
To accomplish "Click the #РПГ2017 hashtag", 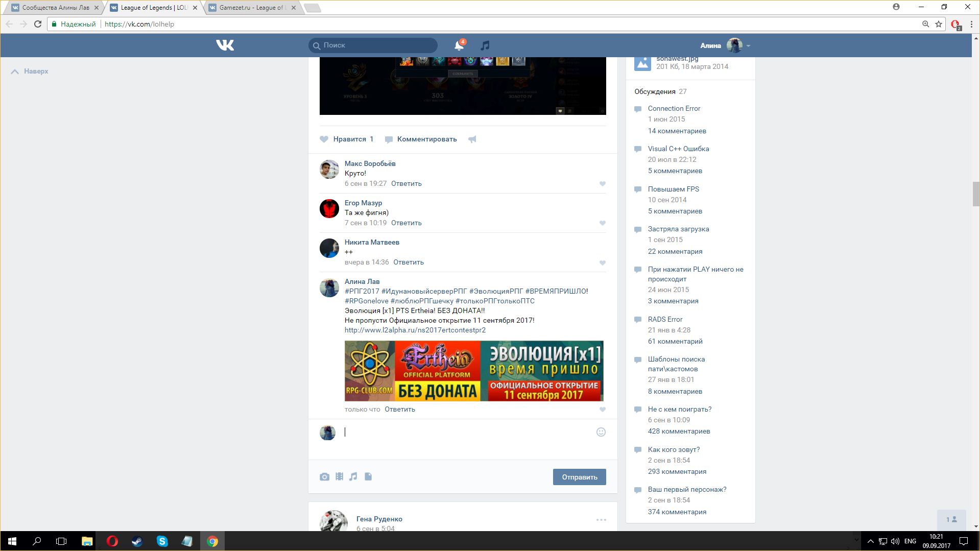I will pos(362,292).
